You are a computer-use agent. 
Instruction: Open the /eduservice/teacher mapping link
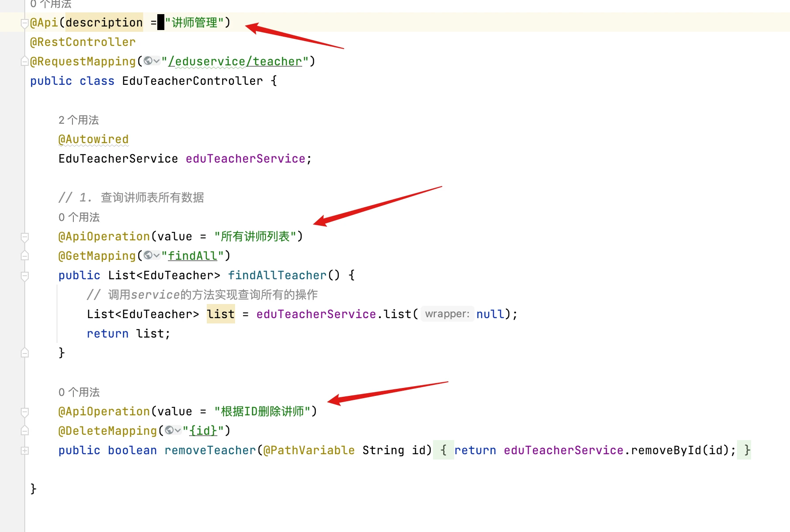(x=235, y=61)
